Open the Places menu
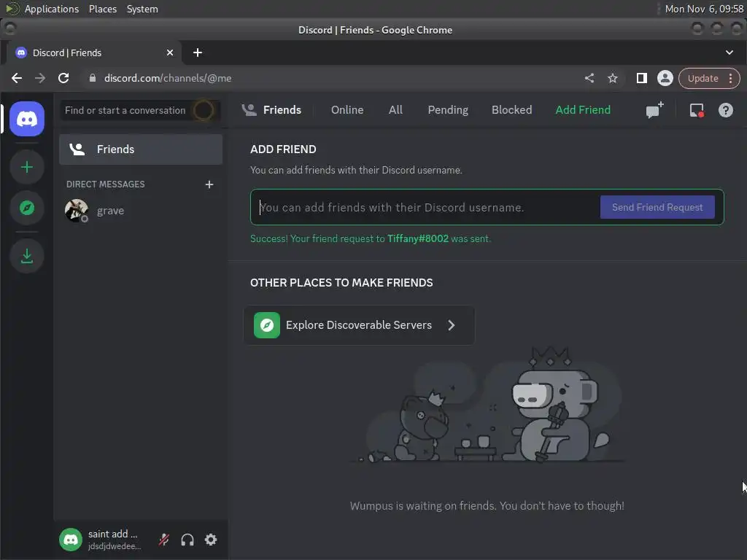This screenshot has height=560, width=747. coord(103,9)
